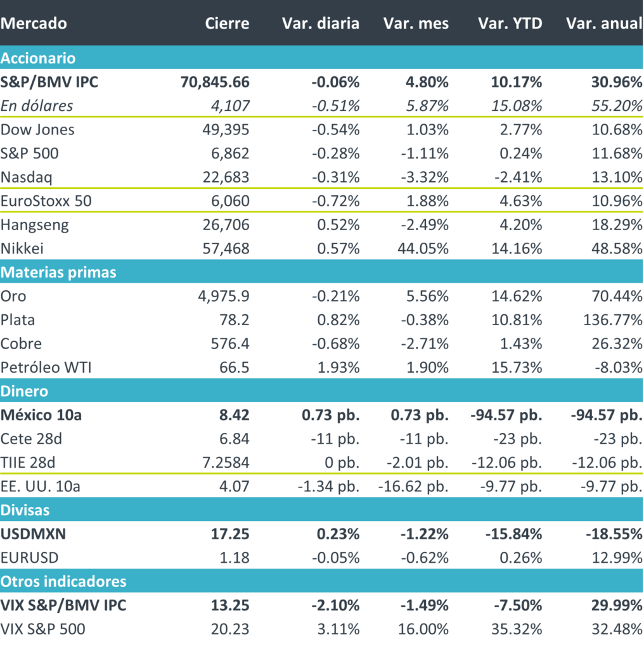Select the Var. YTD column header
Screen dimensions: 644x649
tap(510, 23)
